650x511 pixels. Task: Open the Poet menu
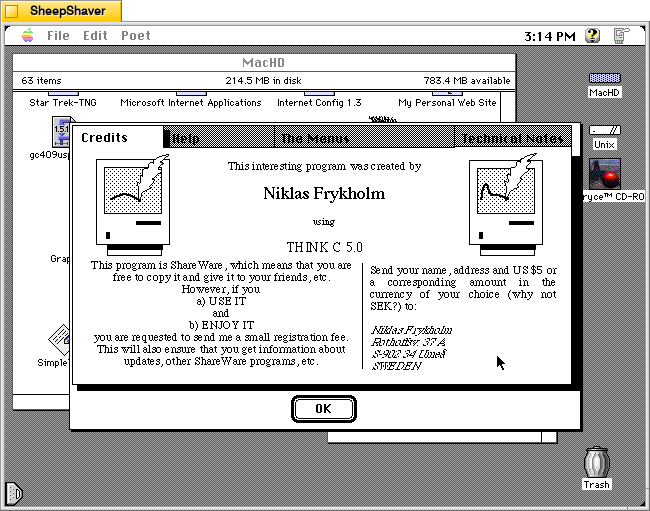(136, 36)
